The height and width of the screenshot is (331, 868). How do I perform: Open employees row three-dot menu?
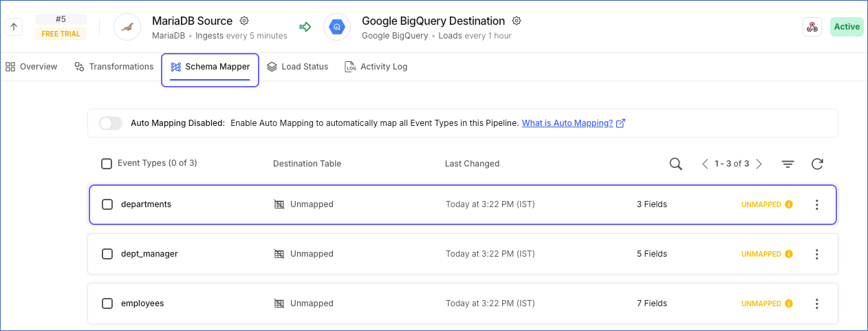(x=817, y=303)
